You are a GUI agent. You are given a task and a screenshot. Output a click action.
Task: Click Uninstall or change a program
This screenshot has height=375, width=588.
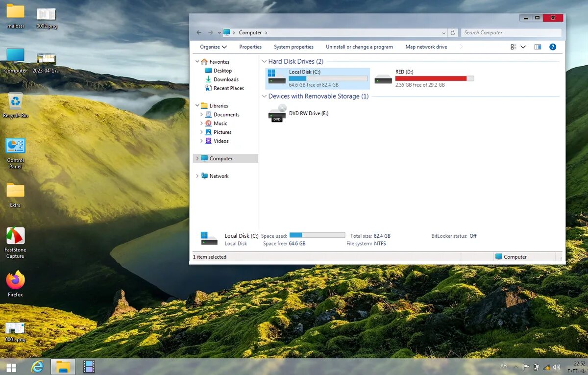click(359, 47)
